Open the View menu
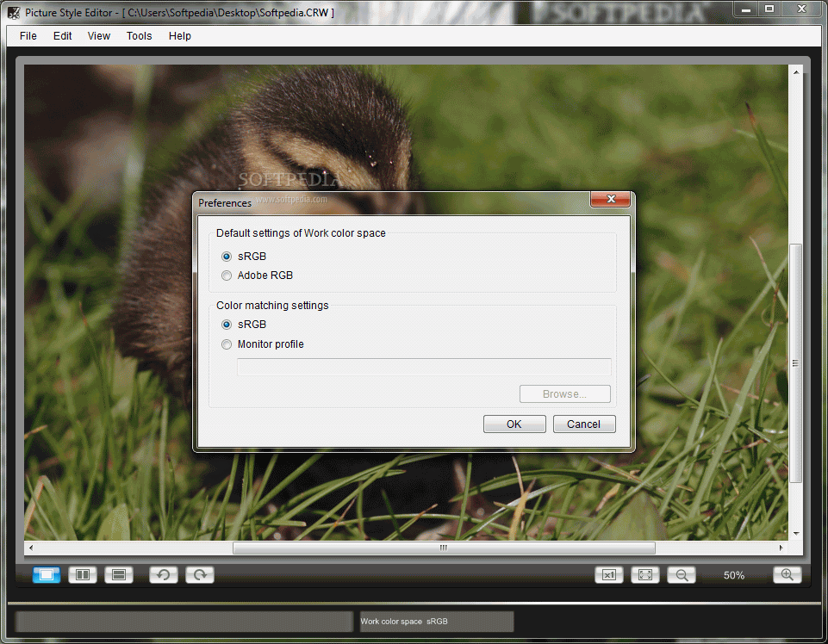The image size is (828, 644). pos(99,36)
